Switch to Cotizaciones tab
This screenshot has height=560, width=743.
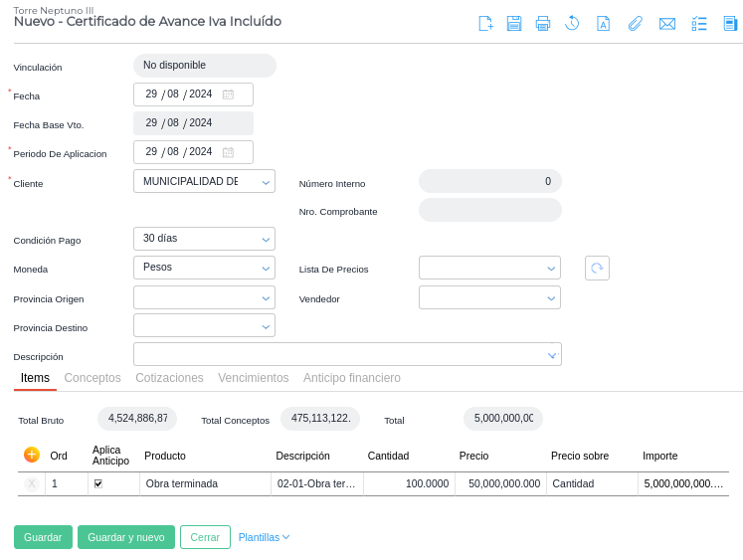(169, 378)
